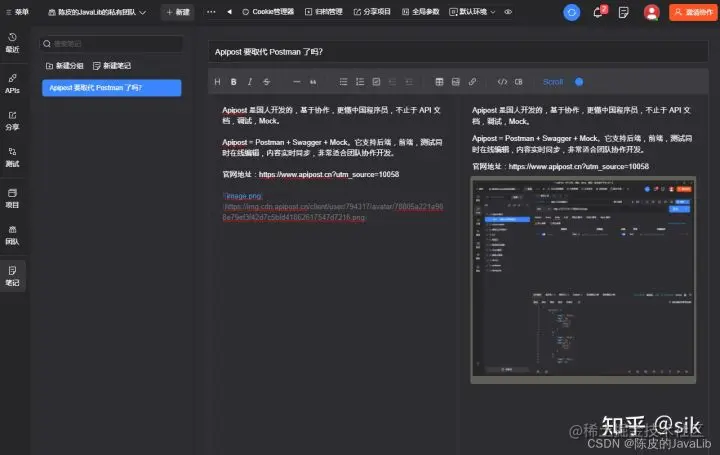Screen dimensions: 720x455
Task: Open the APIs section in sidebar
Action: pyautogui.click(x=12, y=84)
